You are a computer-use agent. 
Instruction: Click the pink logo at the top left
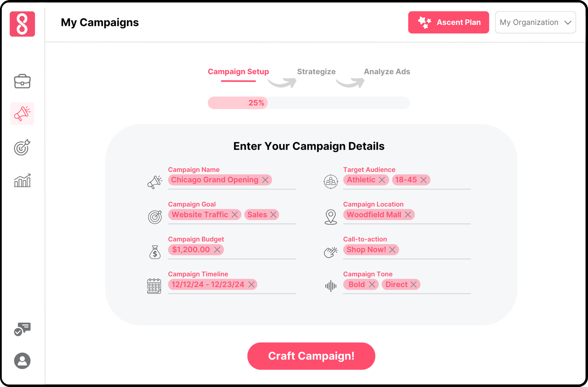[22, 24]
